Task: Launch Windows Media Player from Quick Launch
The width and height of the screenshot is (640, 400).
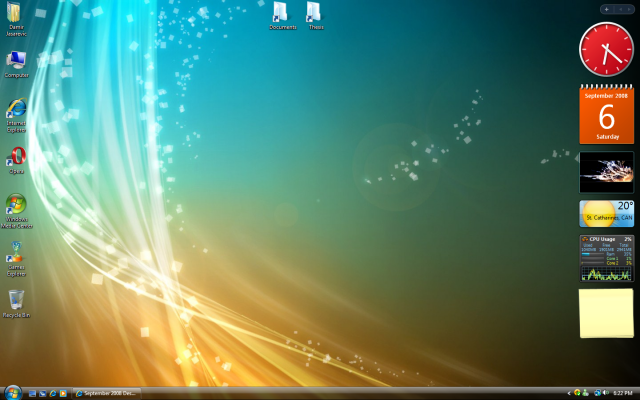Action: pos(63,393)
